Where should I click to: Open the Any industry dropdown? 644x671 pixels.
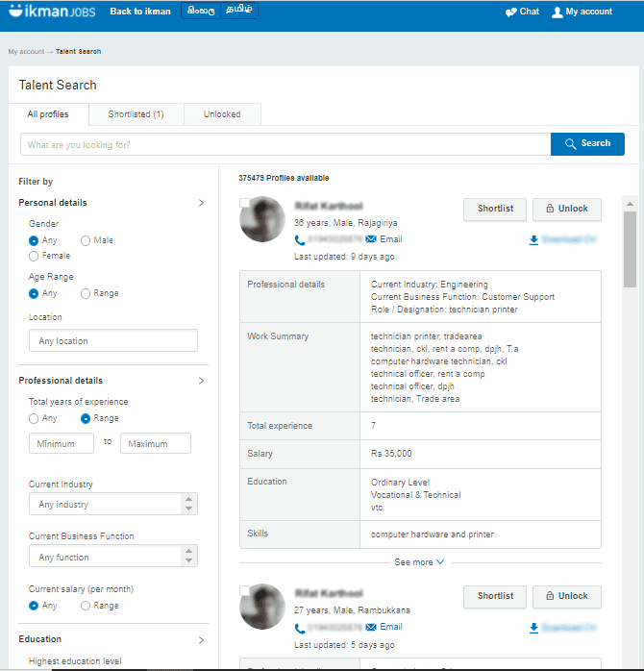(113, 504)
